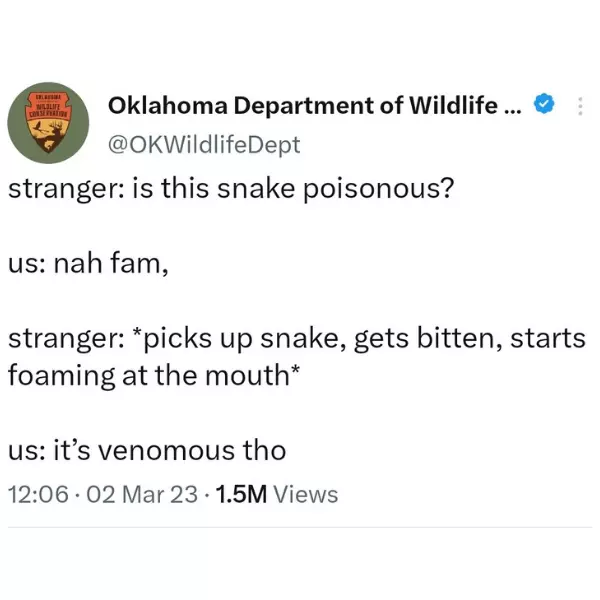This screenshot has width=600, height=600.
Task: Open the @OKWildlifeDept handle link
Action: (x=203, y=145)
